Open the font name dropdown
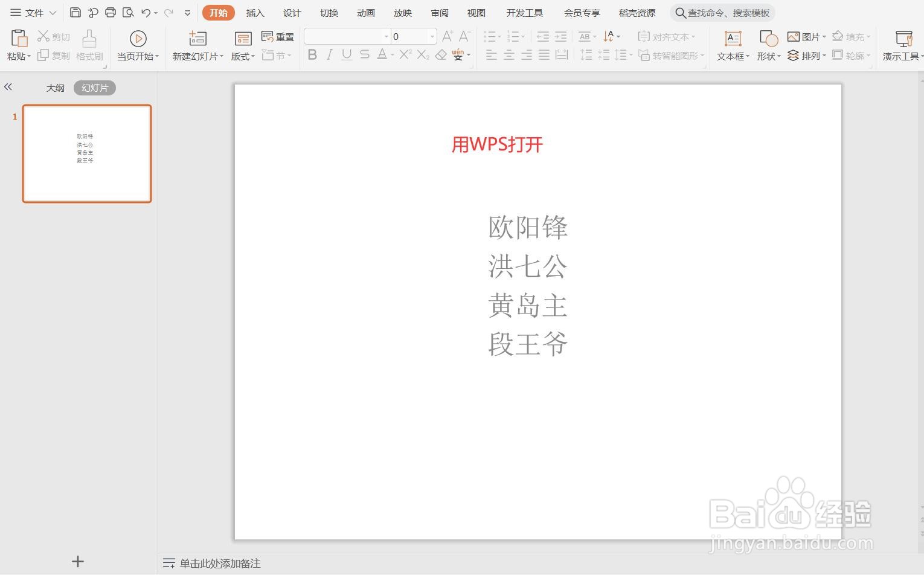 [387, 37]
